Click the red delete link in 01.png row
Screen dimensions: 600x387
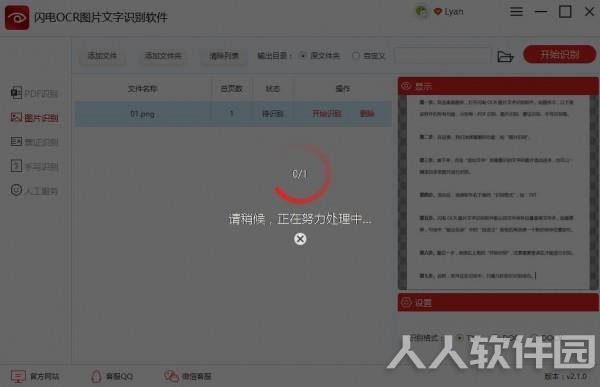click(x=367, y=113)
